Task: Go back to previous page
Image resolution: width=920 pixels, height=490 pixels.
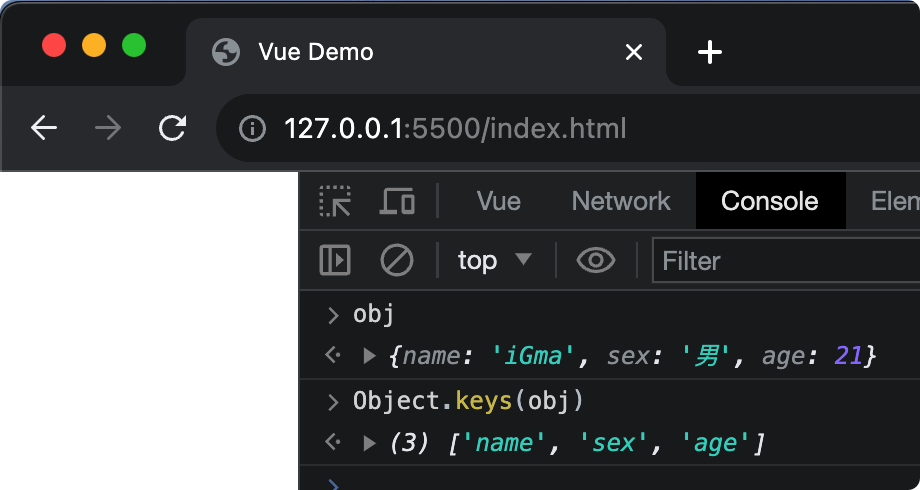Action: coord(44,128)
